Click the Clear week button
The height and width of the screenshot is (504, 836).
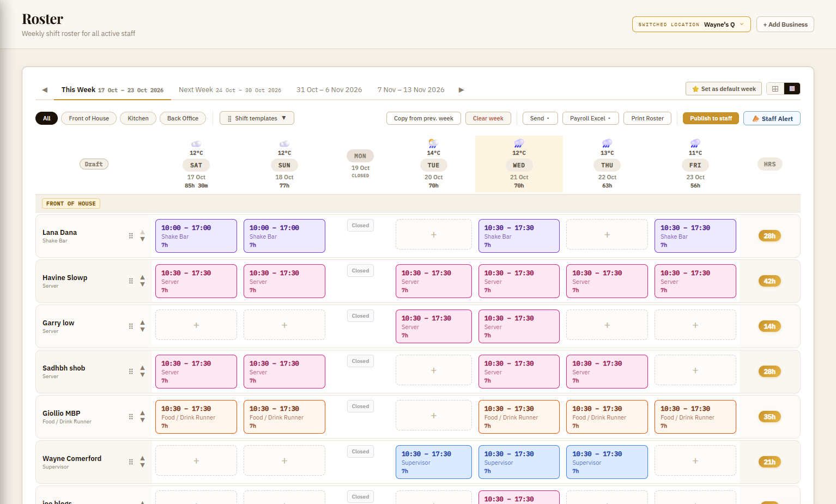488,118
